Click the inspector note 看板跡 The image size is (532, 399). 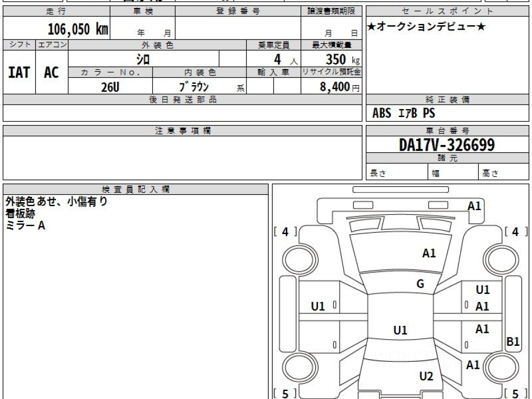pyautogui.click(x=20, y=214)
